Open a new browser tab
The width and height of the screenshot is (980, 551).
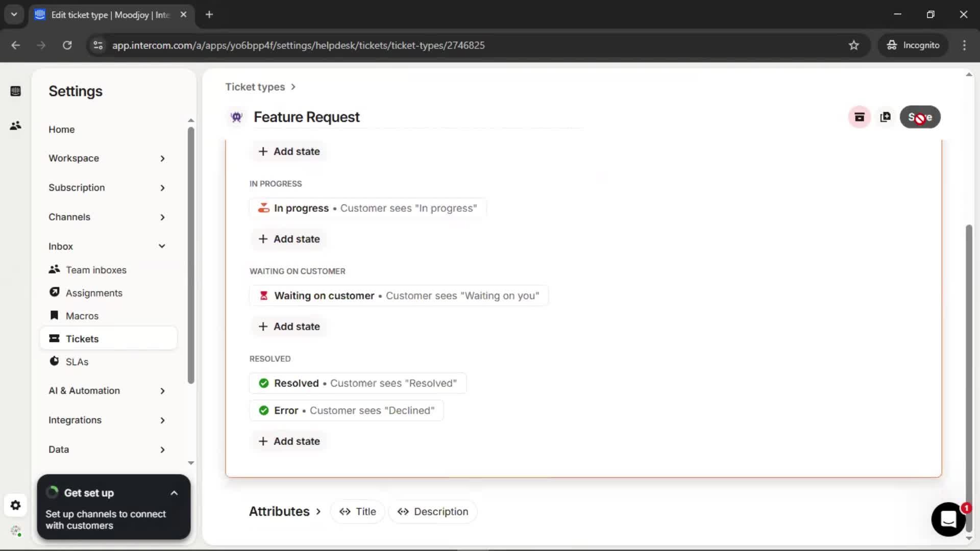(x=209, y=15)
